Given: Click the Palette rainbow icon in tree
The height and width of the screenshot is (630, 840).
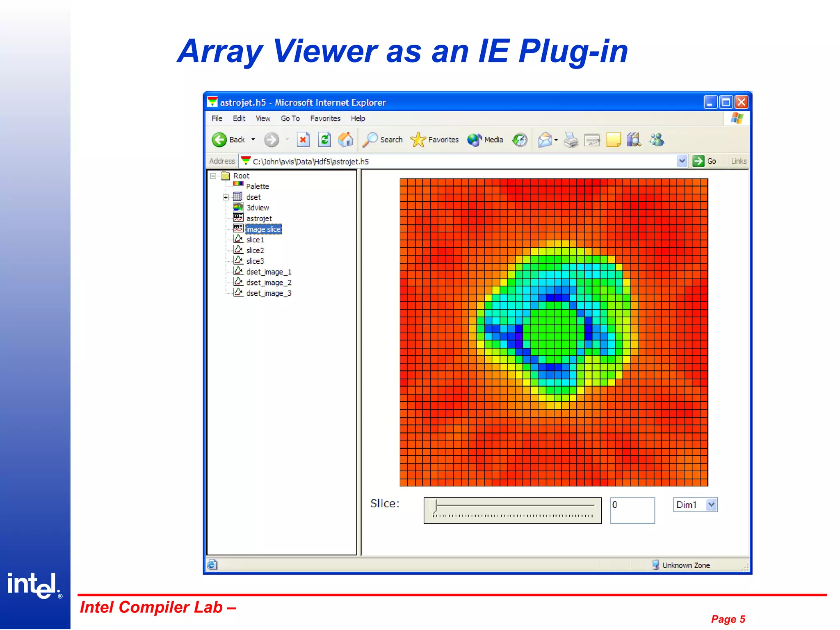Looking at the screenshot, I should click(x=238, y=183).
